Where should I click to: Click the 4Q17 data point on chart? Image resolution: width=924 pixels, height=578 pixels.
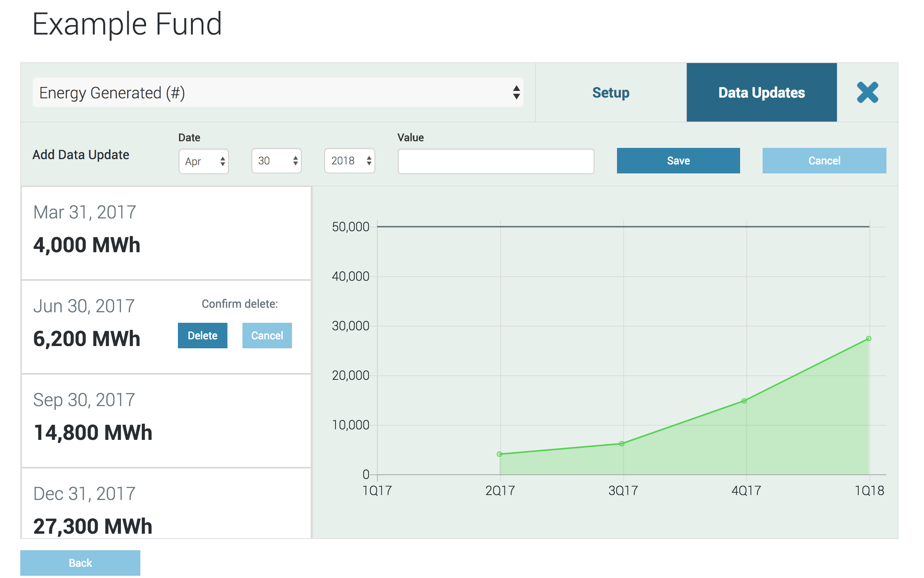pyautogui.click(x=743, y=401)
